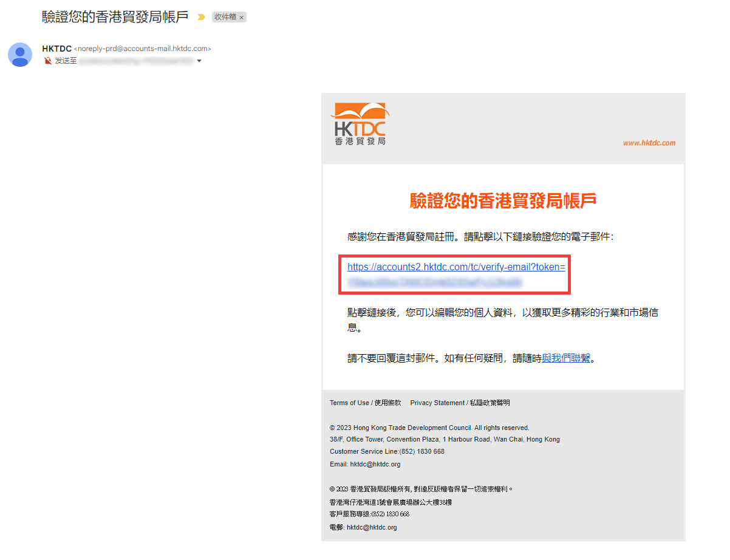The image size is (730, 560).
Task: Click the 與我們聯繫 contact link
Action: [x=566, y=358]
